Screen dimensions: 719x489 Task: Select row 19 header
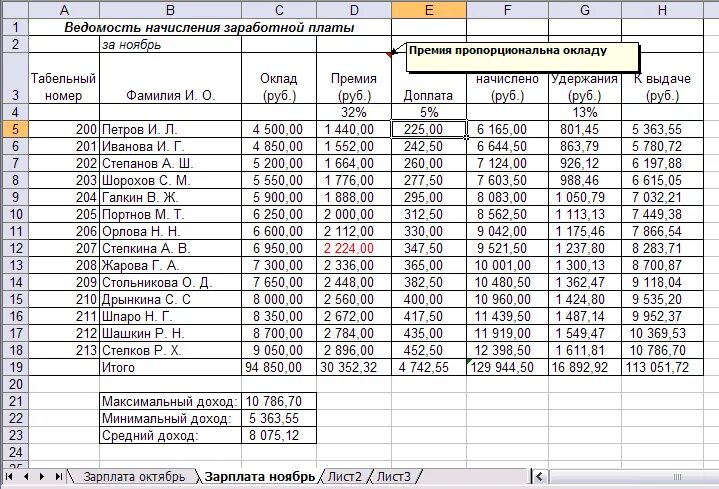[15, 367]
